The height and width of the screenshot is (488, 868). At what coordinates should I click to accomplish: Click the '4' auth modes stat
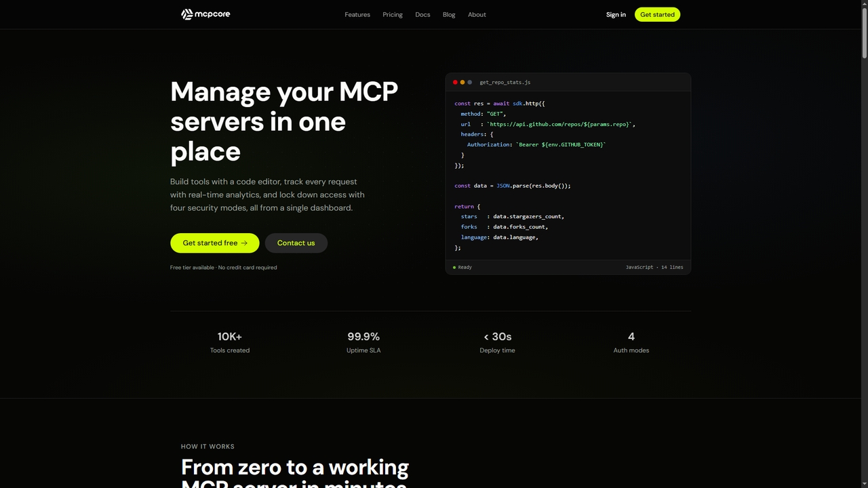[x=631, y=336]
